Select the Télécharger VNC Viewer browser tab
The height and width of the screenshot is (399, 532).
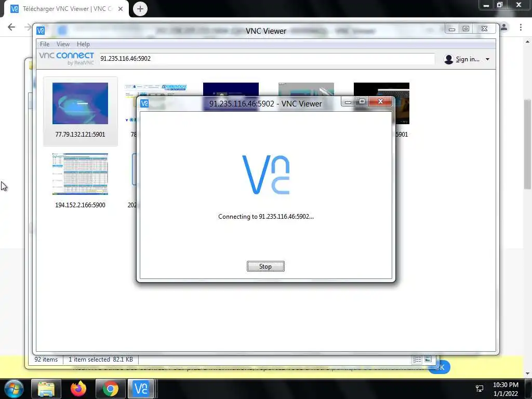[66, 9]
